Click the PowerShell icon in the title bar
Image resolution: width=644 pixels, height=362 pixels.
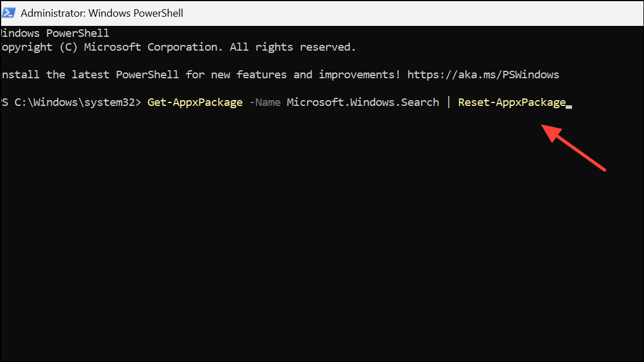[8, 12]
